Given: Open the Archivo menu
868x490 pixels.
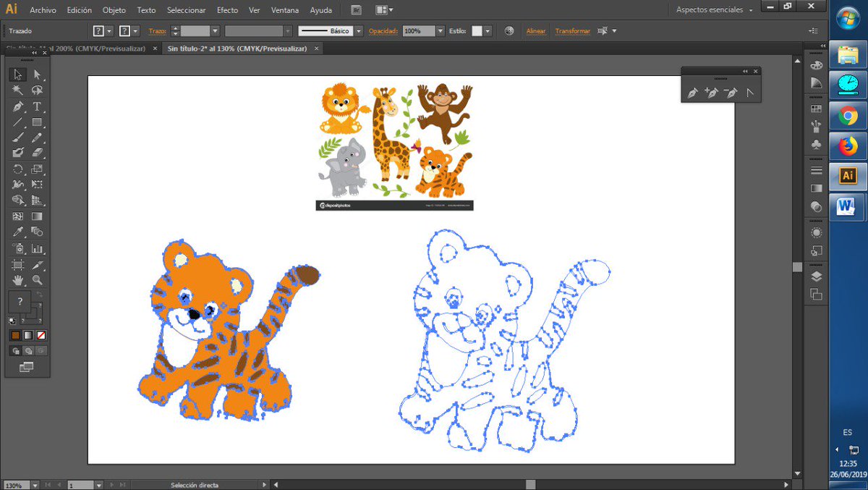Looking at the screenshot, I should click(43, 10).
